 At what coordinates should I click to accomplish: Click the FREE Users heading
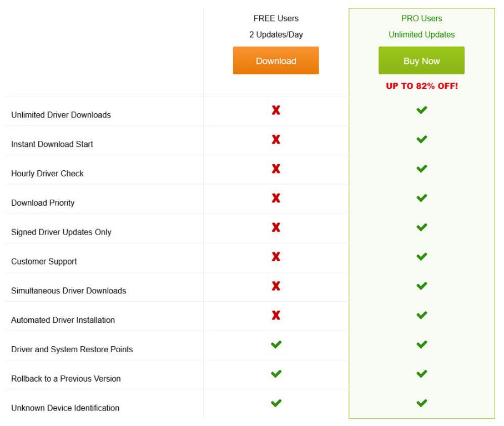point(276,19)
